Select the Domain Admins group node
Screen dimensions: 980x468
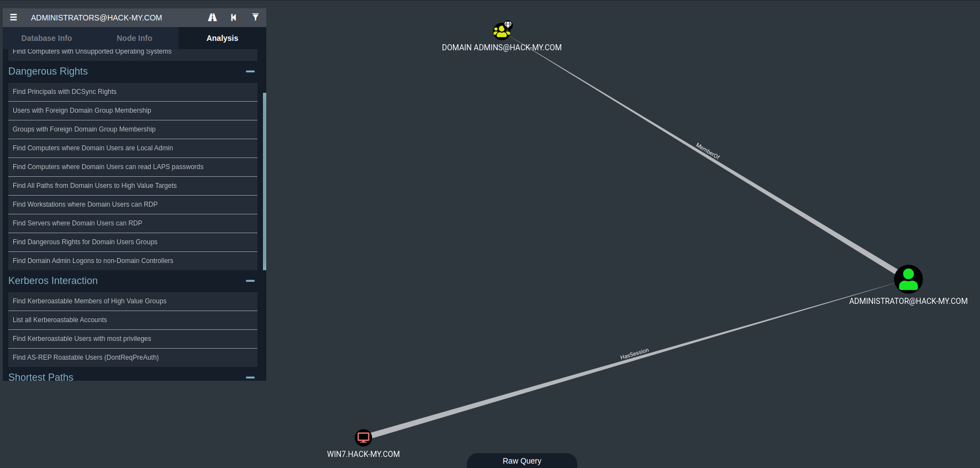tap(502, 31)
